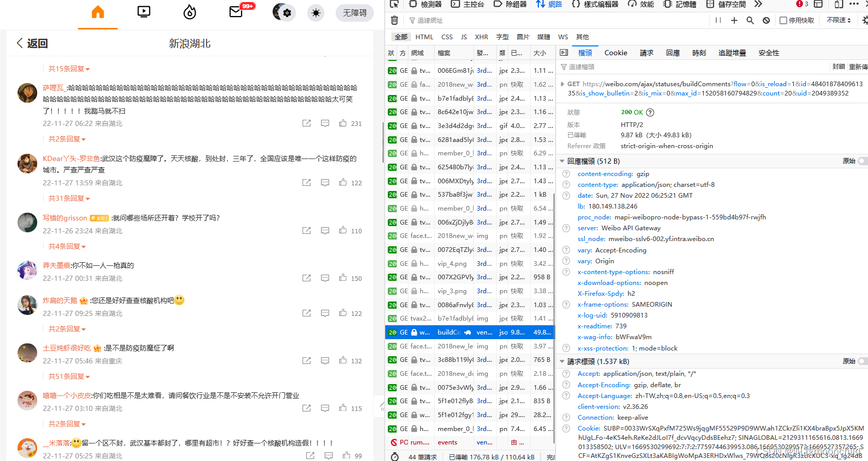Open the 不限速 throttling dropdown

839,20
